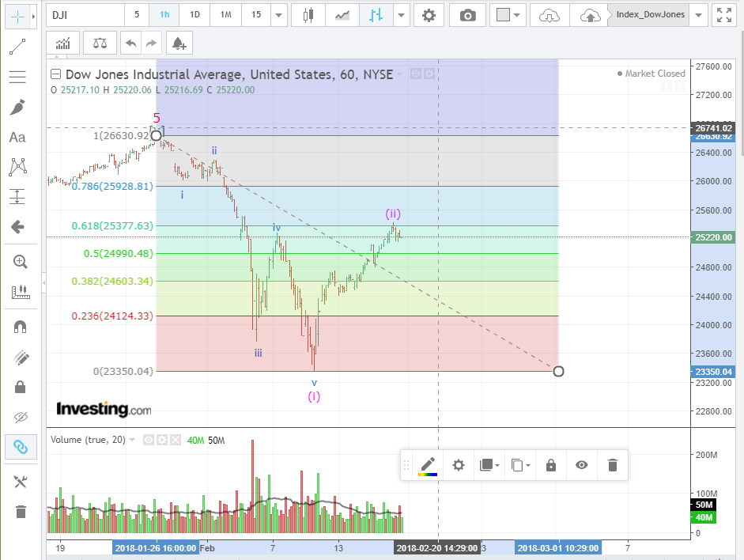The width and height of the screenshot is (744, 560).
Task: Change Fib line color with pencil swatch
Action: tap(428, 465)
